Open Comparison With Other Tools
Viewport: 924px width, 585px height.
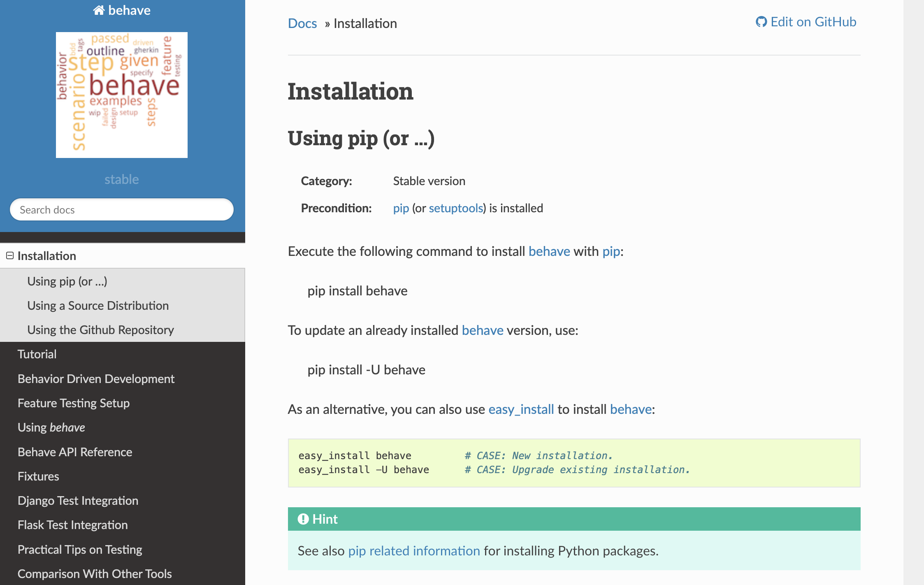tap(95, 574)
